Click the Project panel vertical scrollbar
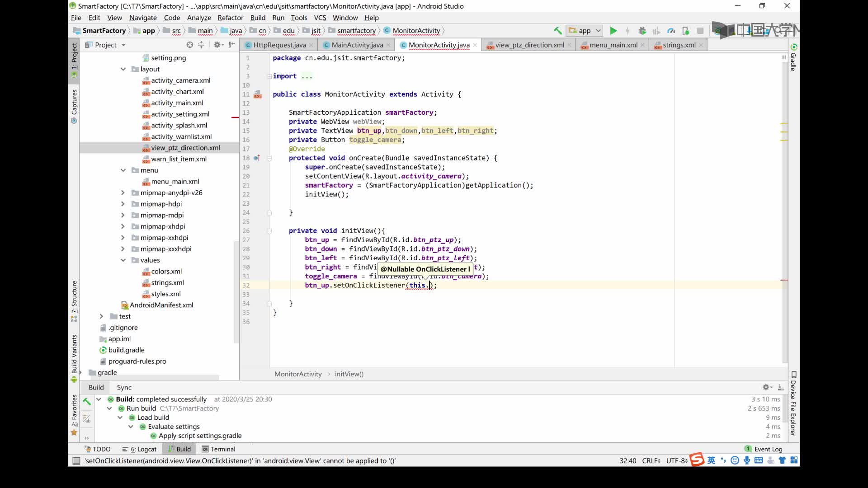This screenshot has height=488, width=868. 236,292
